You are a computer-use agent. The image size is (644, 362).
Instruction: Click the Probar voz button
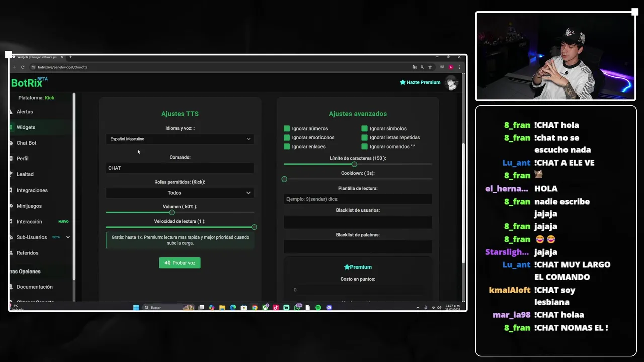point(180,263)
